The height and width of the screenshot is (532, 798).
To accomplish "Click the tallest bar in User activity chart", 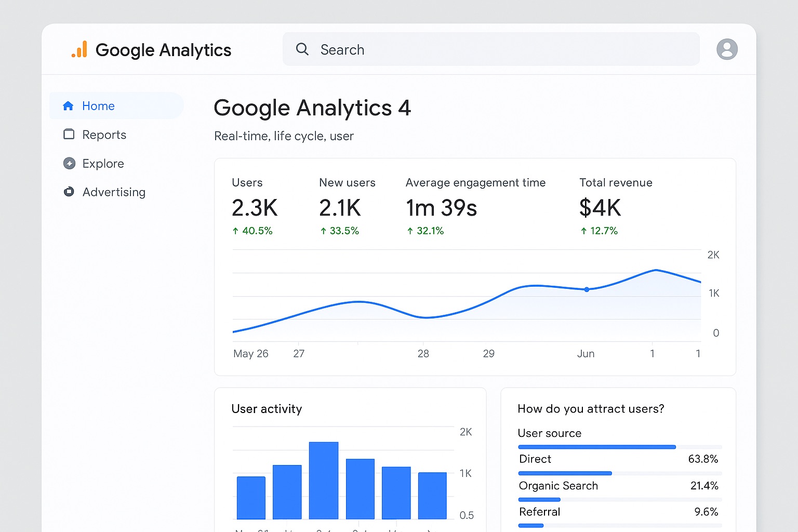I will (324, 480).
